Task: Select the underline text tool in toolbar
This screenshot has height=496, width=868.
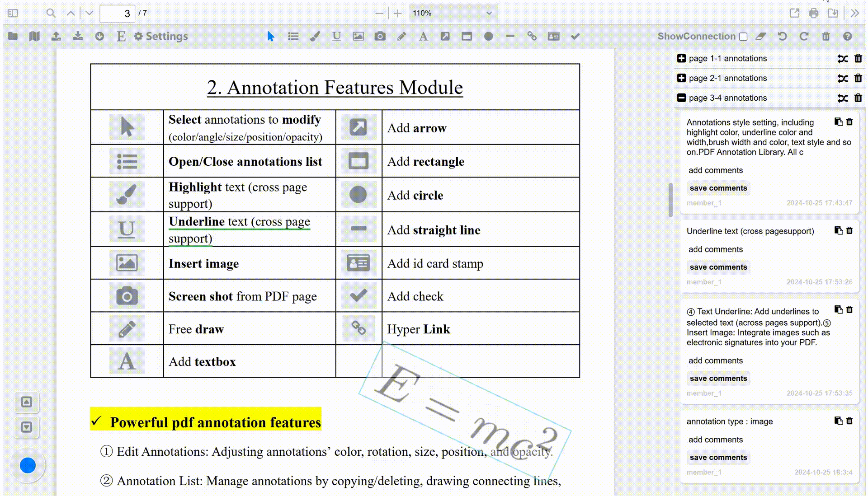Action: 336,37
